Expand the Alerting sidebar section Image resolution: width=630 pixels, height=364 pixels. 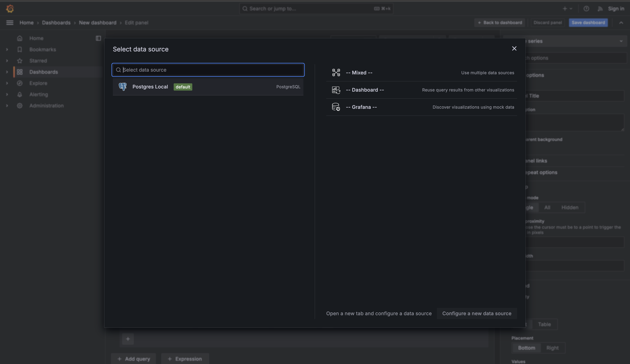click(7, 94)
